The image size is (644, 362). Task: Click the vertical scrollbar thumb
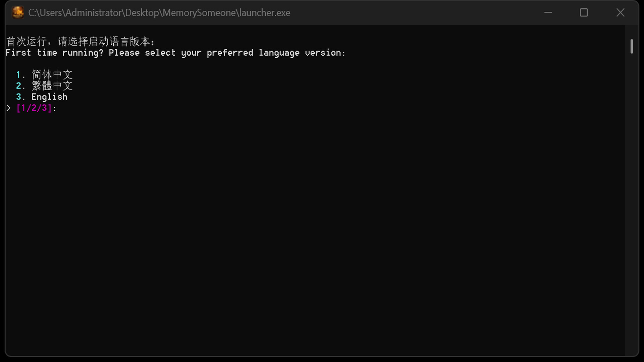(632, 46)
